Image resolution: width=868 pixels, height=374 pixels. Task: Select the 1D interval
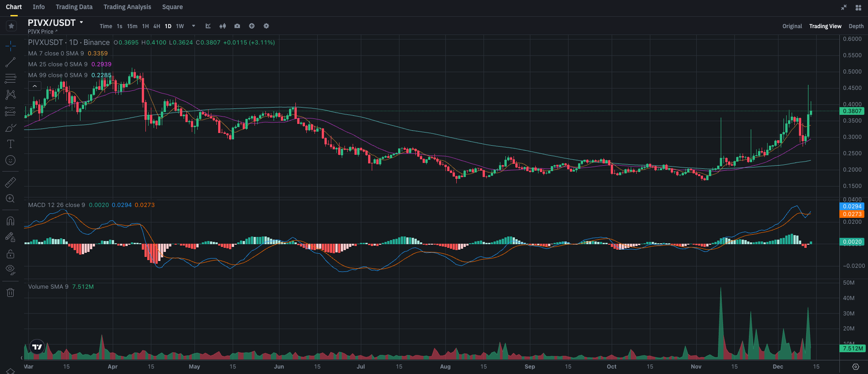pyautogui.click(x=168, y=26)
